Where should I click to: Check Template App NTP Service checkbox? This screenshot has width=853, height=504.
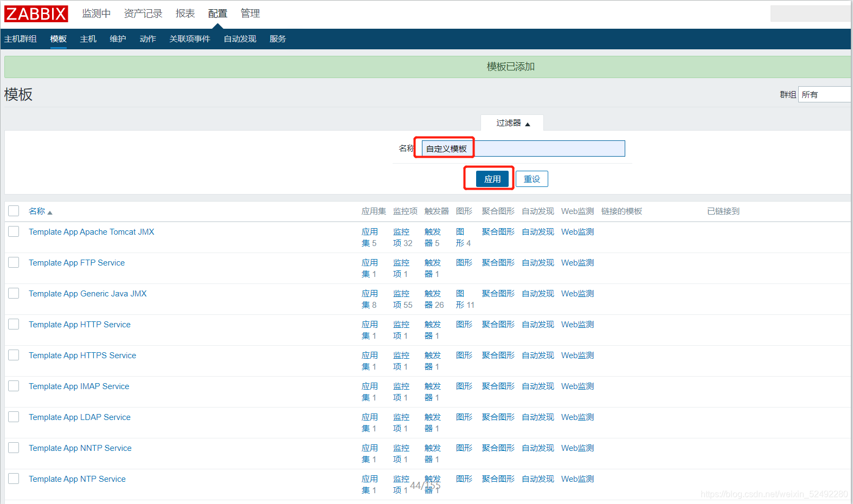tap(14, 479)
